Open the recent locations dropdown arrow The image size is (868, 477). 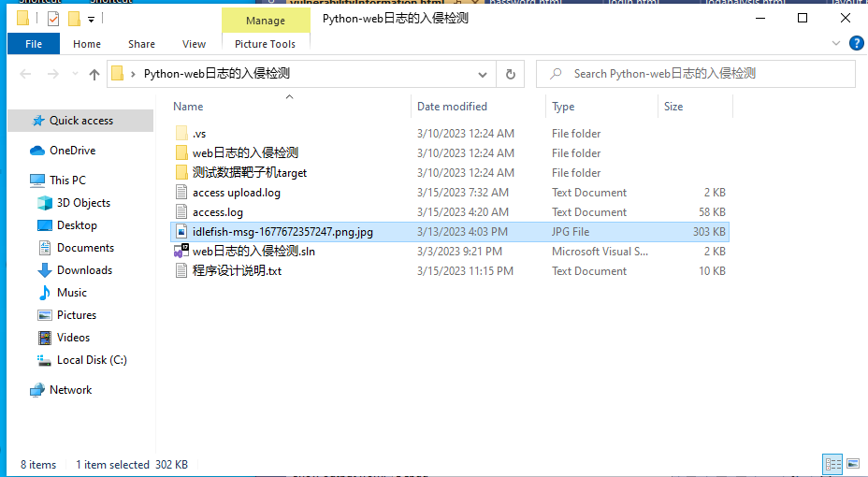pyautogui.click(x=75, y=74)
